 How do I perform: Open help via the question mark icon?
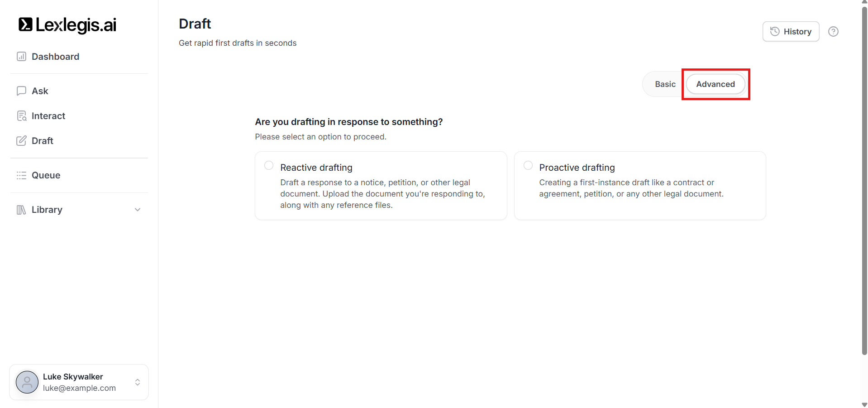click(833, 32)
